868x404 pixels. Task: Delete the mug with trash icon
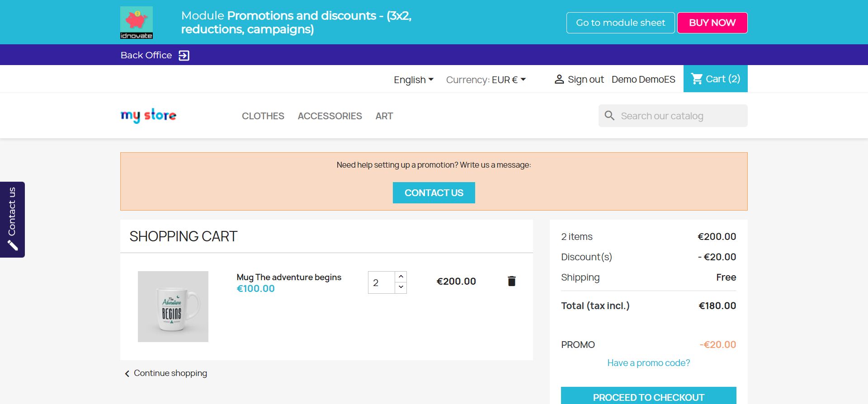pos(511,281)
